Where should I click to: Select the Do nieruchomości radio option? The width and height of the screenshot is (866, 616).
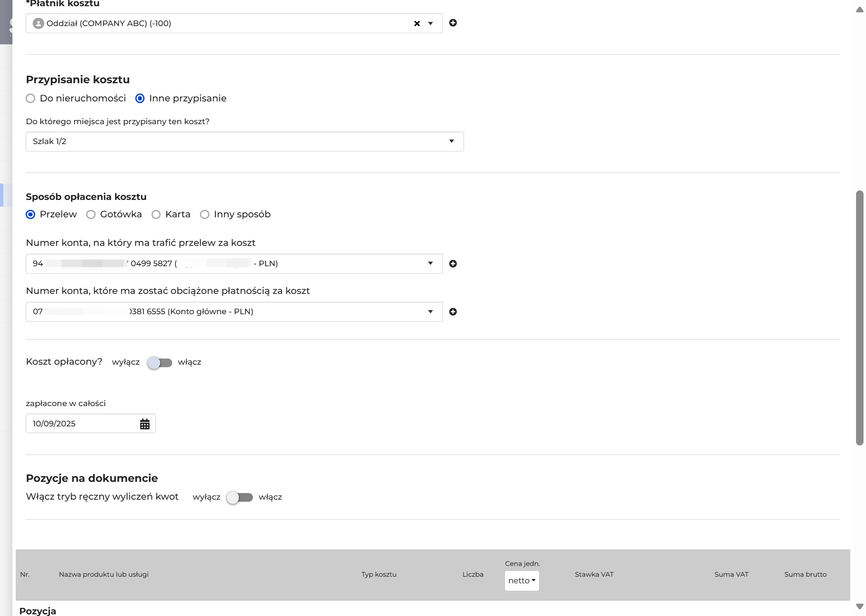30,99
